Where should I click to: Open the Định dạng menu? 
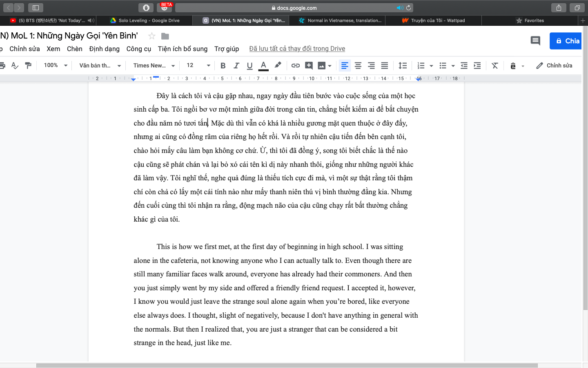tap(104, 49)
